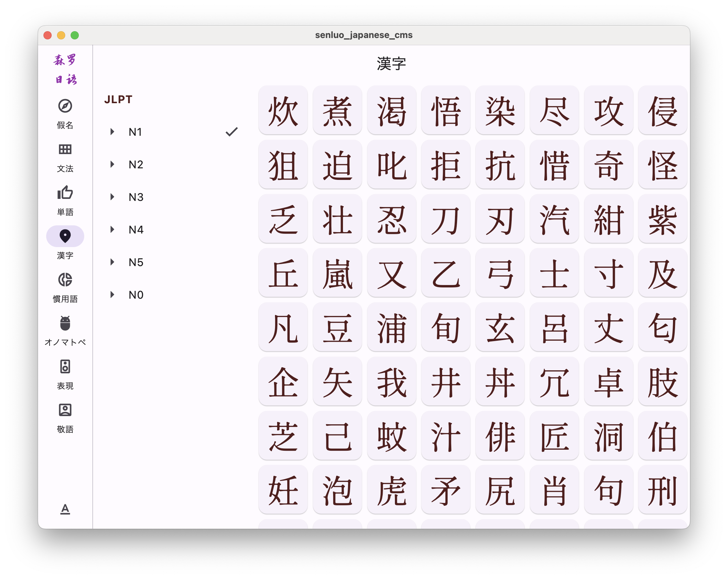Click the text format icon at the sidebar bottom
This screenshot has width=728, height=579.
point(65,509)
